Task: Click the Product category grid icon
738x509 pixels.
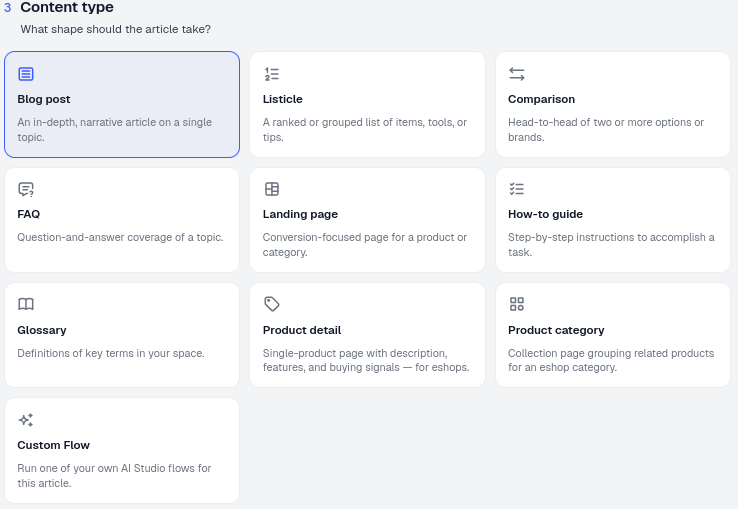Action: pos(517,304)
